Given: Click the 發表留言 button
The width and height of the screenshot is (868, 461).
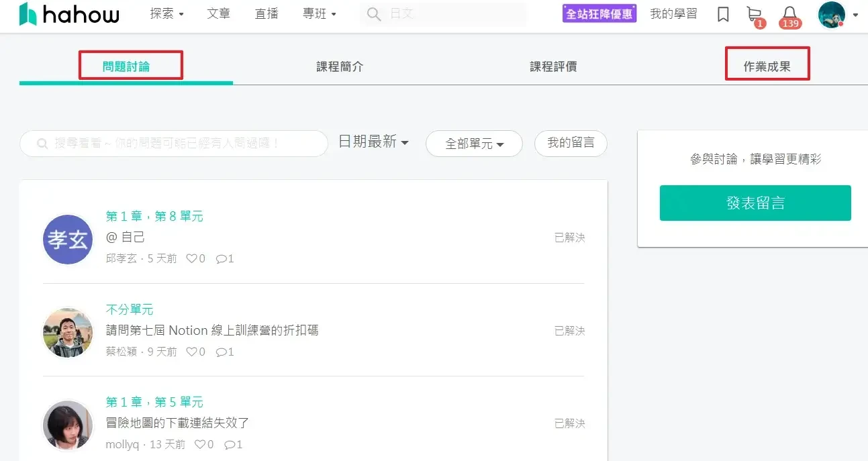Looking at the screenshot, I should [x=755, y=203].
